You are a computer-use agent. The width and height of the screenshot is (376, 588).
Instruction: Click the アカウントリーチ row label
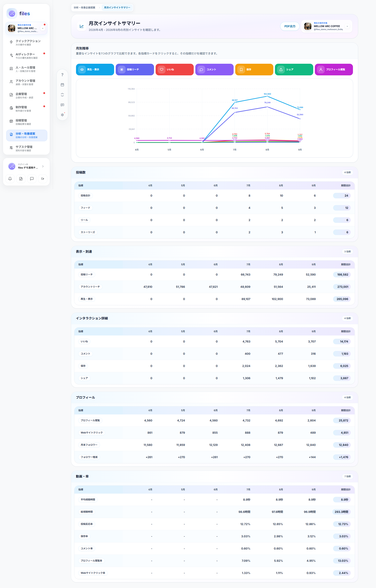[x=90, y=287]
